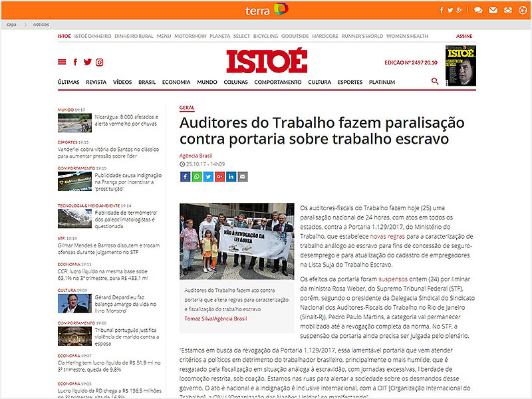This screenshot has height=399, width=532.
Task: Open the 'novas regras' link in article
Action: pos(387,236)
